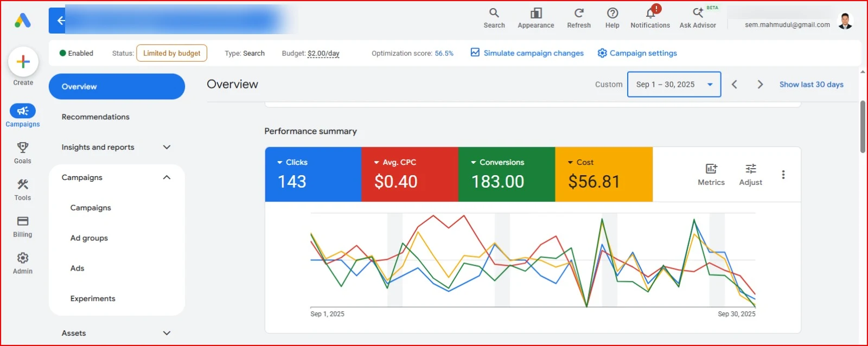Click the performance line chart
The width and height of the screenshot is (868, 346).
coord(533,260)
